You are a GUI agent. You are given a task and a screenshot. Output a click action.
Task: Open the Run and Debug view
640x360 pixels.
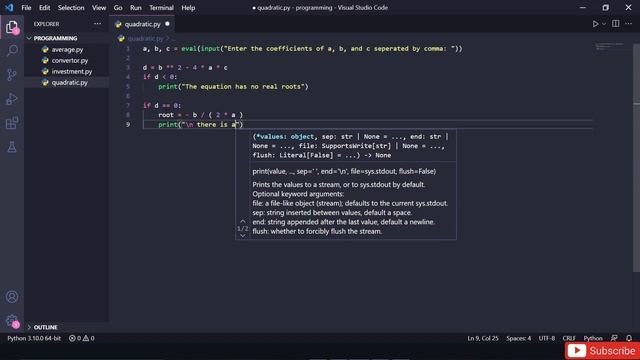[12, 99]
